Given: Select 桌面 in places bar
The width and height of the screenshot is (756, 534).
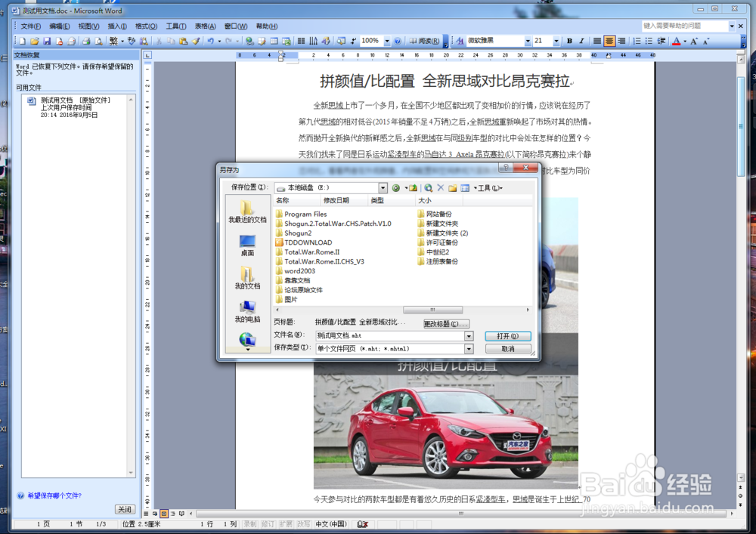Looking at the screenshot, I should pos(247,245).
